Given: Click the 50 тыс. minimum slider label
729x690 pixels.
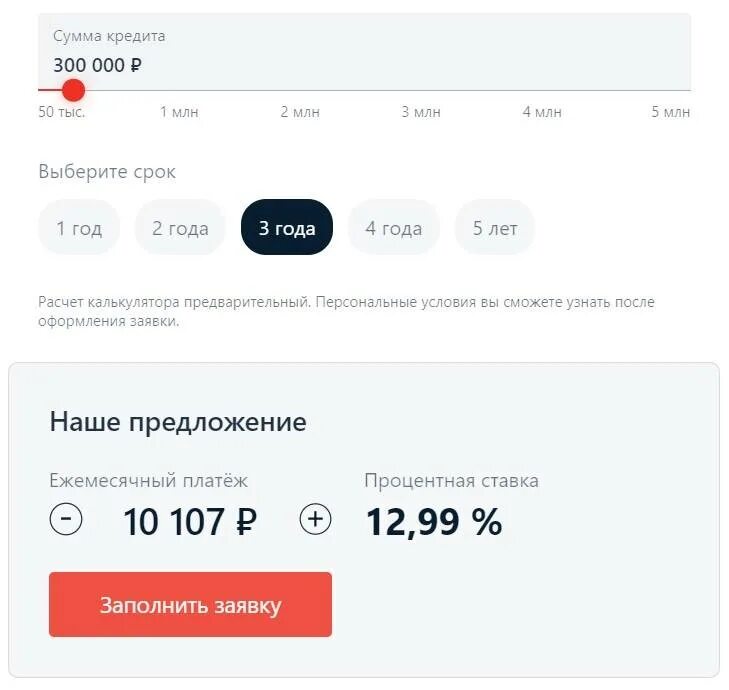Looking at the screenshot, I should (62, 112).
